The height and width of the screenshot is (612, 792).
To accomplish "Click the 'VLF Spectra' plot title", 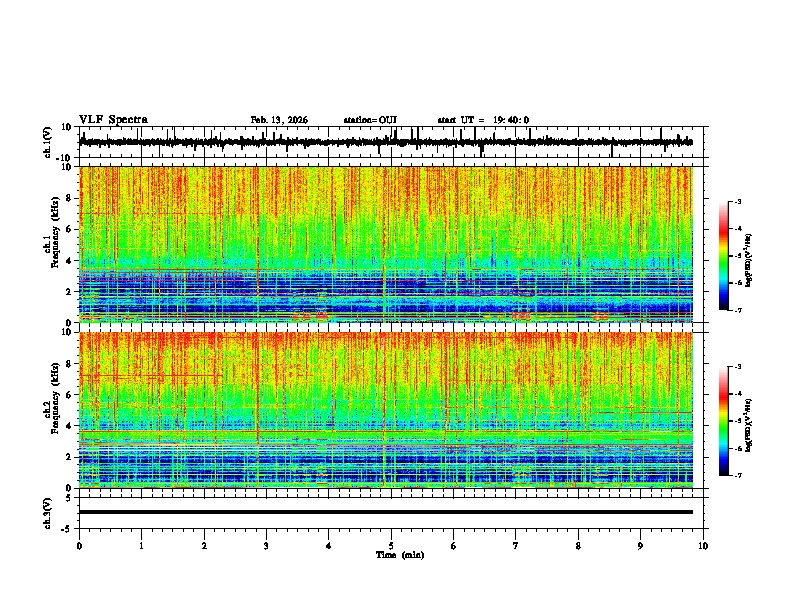I will (113, 120).
